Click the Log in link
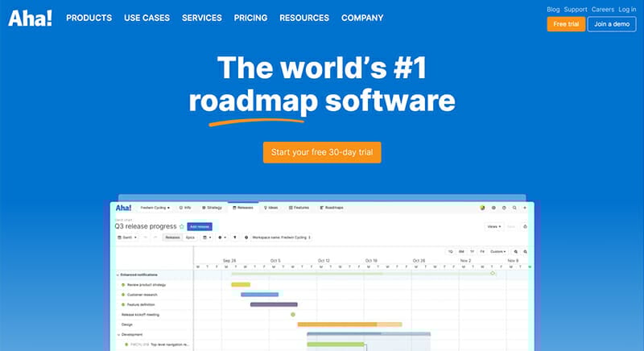The image size is (644, 351). point(627,9)
